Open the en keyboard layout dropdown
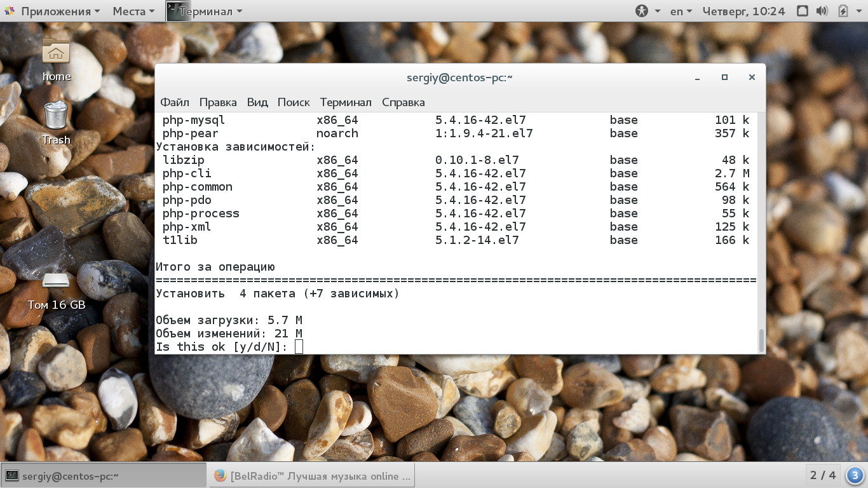868x488 pixels. [682, 11]
